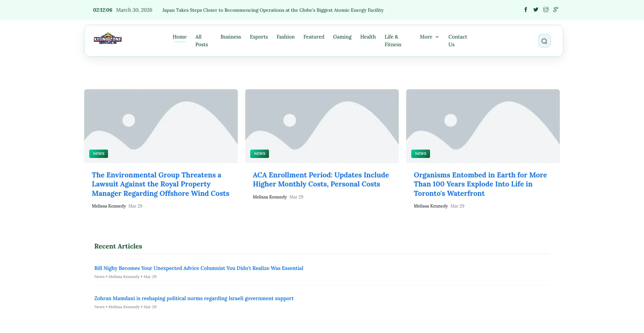644x333 pixels.
Task: Click the Environmental Group article thumbnail image
Action: pyautogui.click(x=161, y=126)
